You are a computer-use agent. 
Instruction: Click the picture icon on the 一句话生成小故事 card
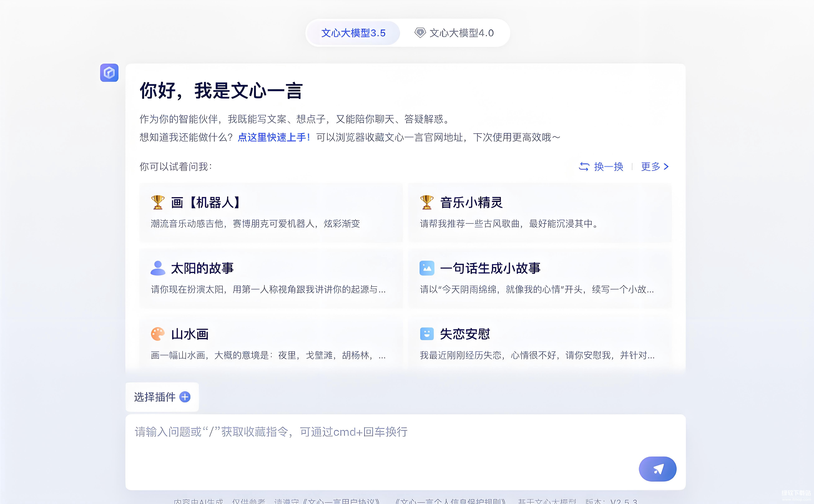coord(427,268)
